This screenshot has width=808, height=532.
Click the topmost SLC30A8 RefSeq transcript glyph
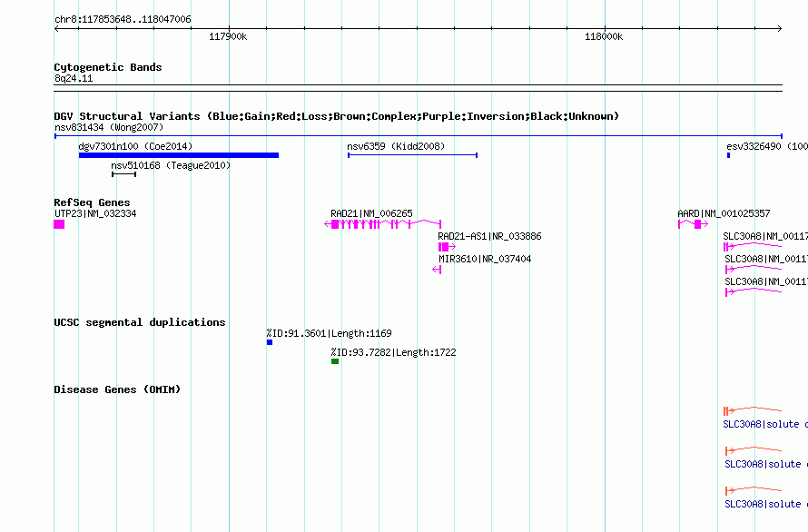tap(753, 246)
